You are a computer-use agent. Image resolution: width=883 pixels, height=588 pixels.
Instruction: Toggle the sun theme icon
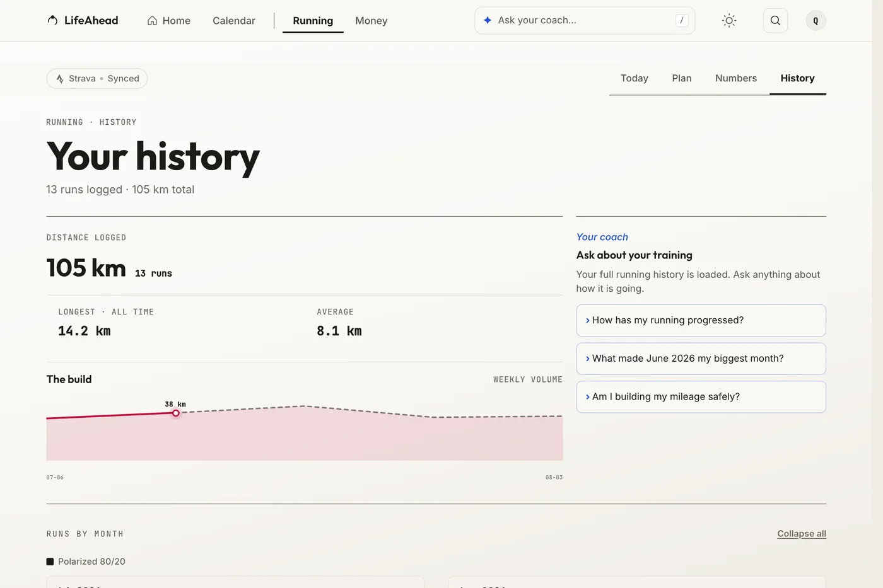[x=729, y=20]
